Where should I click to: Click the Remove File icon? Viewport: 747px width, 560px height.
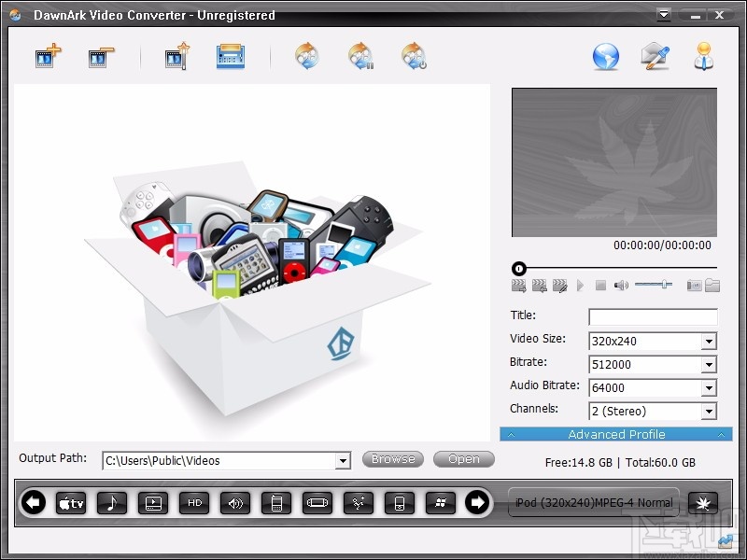[x=100, y=56]
